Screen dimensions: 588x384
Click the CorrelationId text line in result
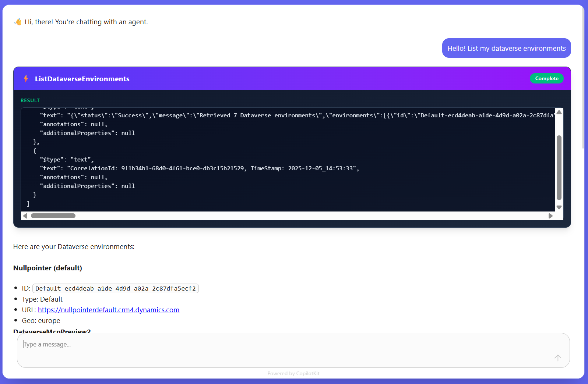pos(199,168)
